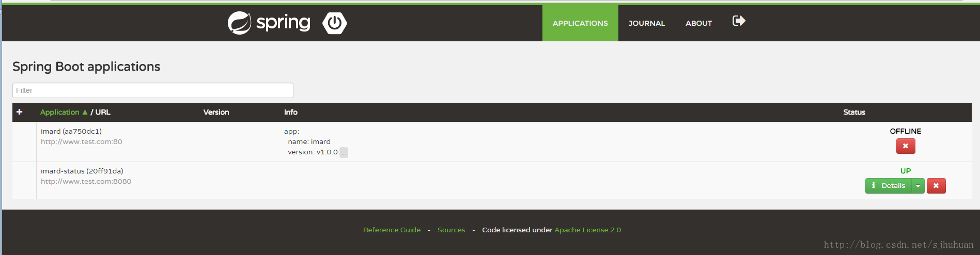Click the plus icon in table header
The width and height of the screenshot is (980, 255).
point(20,112)
